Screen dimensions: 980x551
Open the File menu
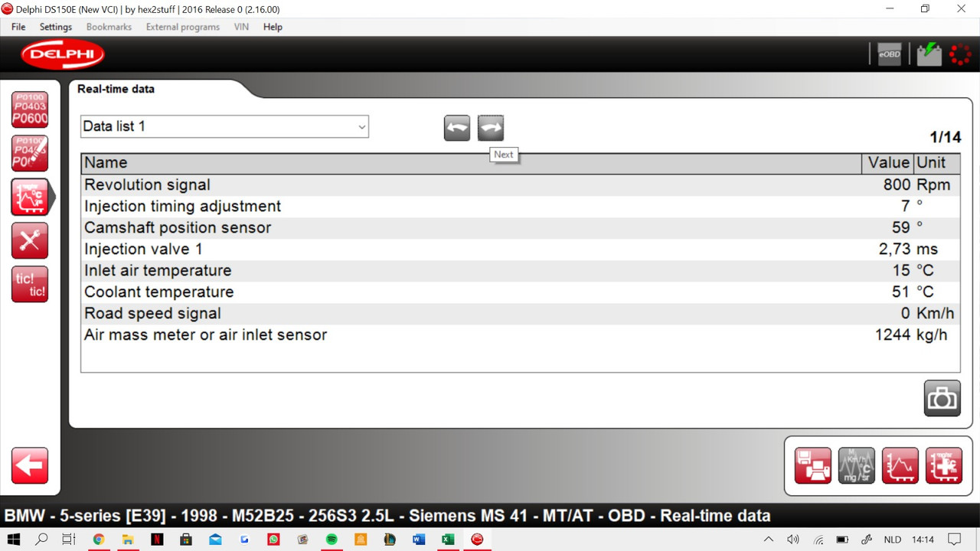click(x=18, y=27)
